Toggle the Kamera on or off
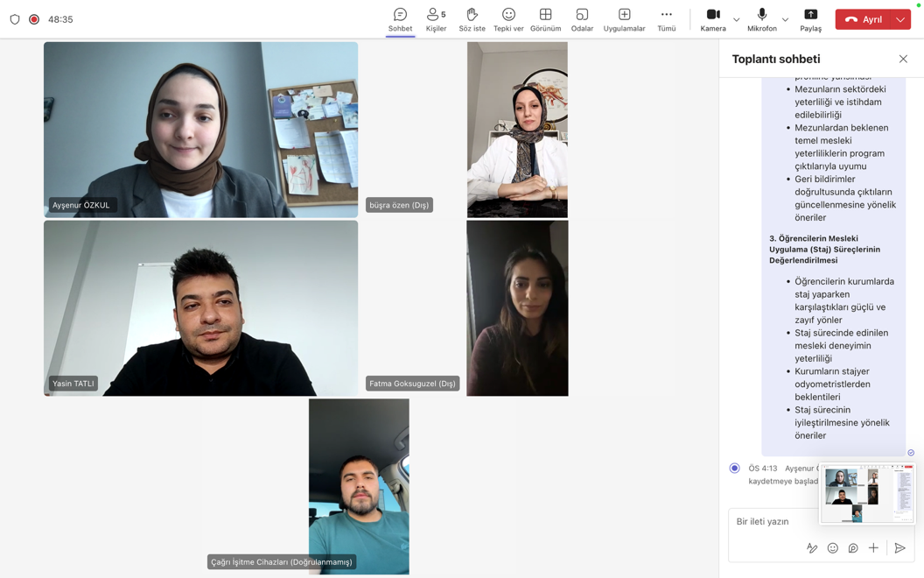Screen dimensions: 924x578 (713, 19)
